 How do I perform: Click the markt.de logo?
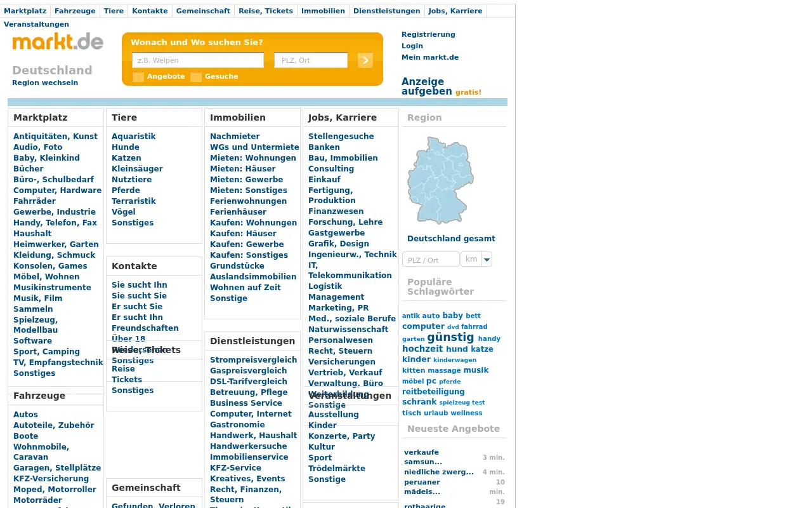[58, 42]
